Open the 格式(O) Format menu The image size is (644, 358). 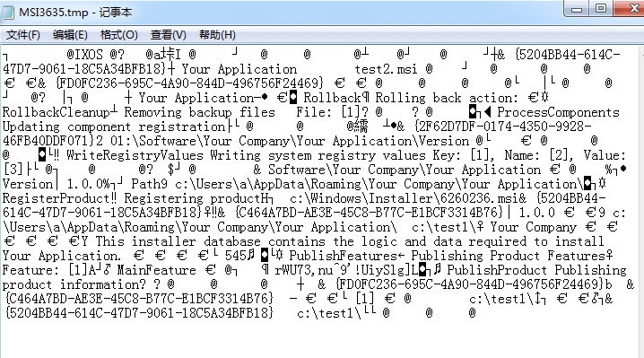click(118, 35)
